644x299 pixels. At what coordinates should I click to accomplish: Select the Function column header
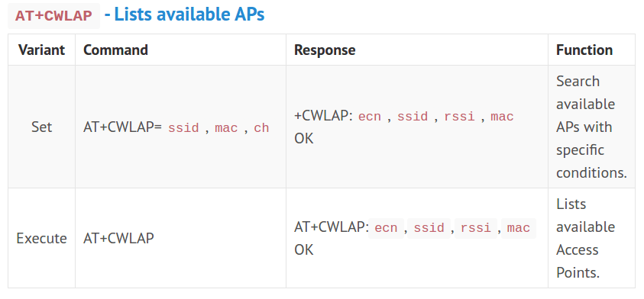point(584,50)
